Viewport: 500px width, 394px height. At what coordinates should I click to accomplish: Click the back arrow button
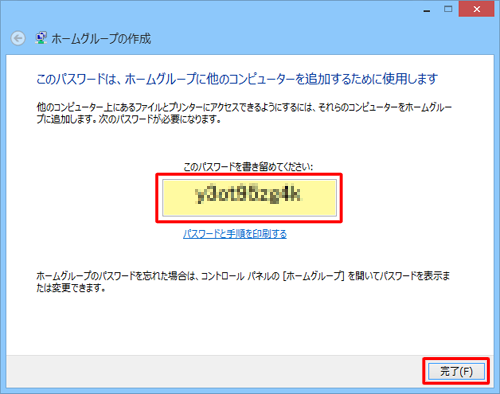coord(18,38)
